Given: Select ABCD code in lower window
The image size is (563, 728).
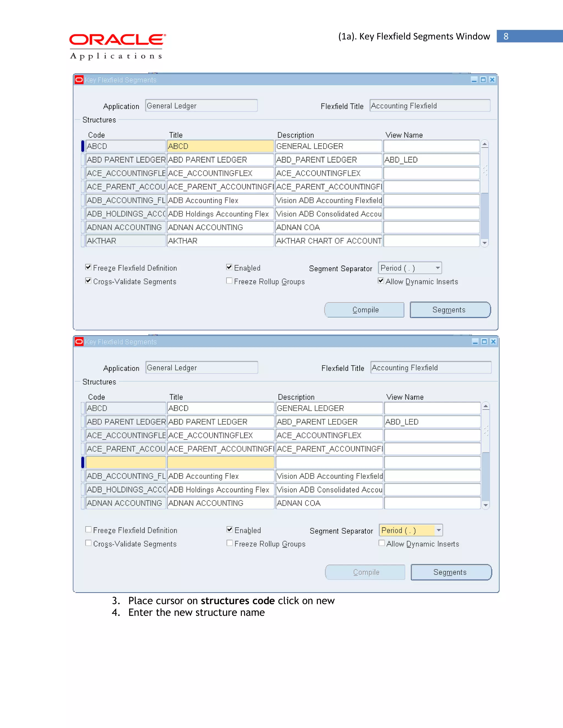Looking at the screenshot, I should click(x=126, y=408).
